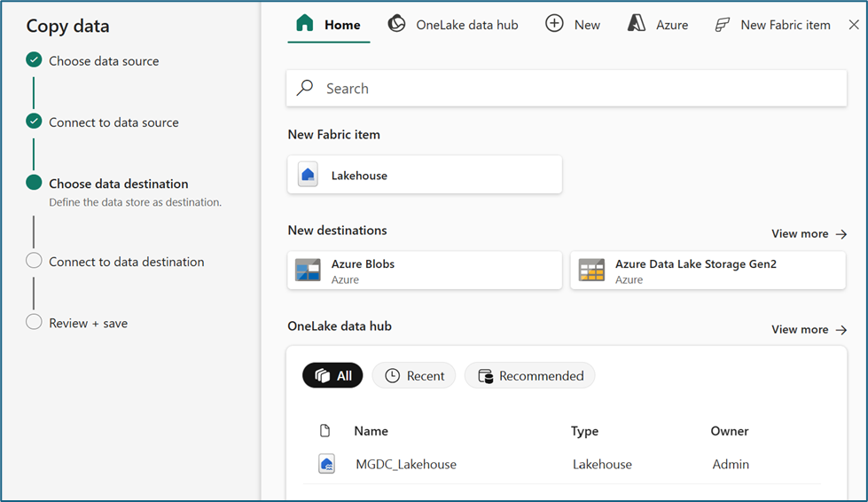Sort by the Owner column header
The width and height of the screenshot is (868, 502).
(x=730, y=431)
